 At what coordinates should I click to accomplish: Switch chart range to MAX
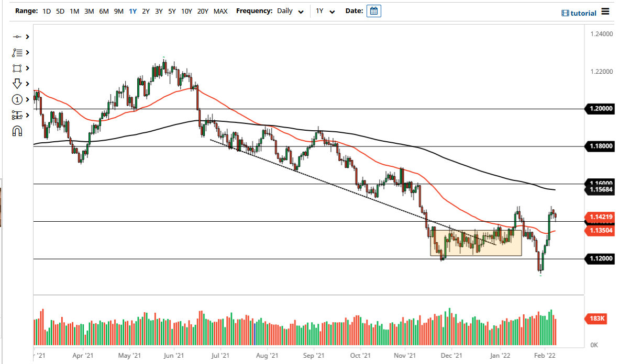[x=220, y=10]
